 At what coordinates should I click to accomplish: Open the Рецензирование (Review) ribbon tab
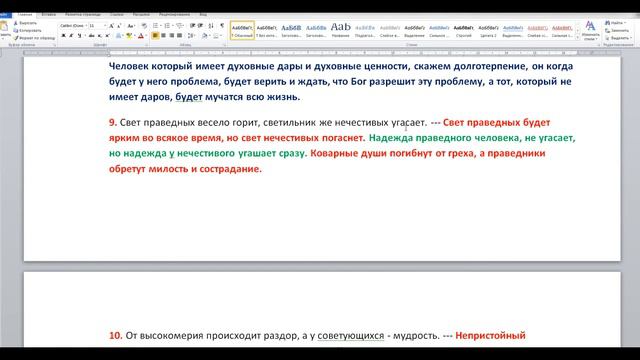coord(174,15)
